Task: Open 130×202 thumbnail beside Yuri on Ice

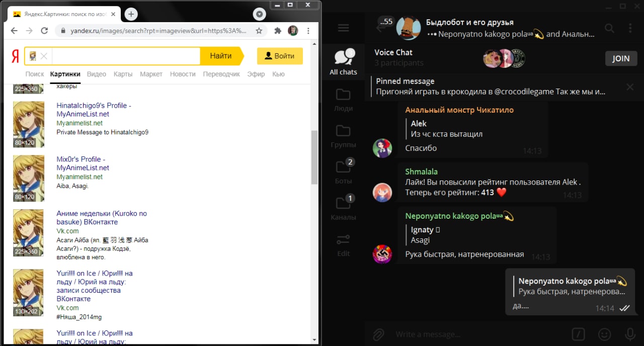Action: point(29,293)
